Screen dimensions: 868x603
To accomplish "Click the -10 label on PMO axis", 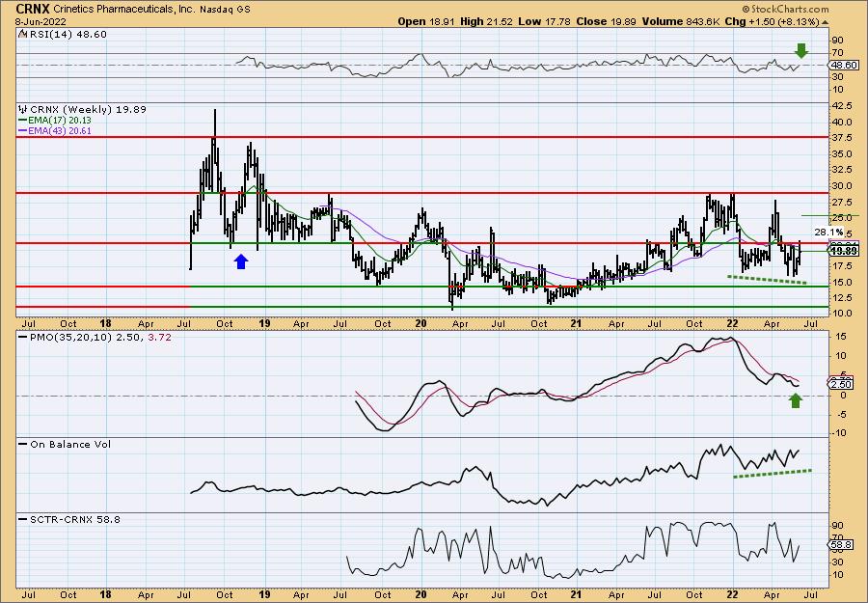I will (839, 433).
